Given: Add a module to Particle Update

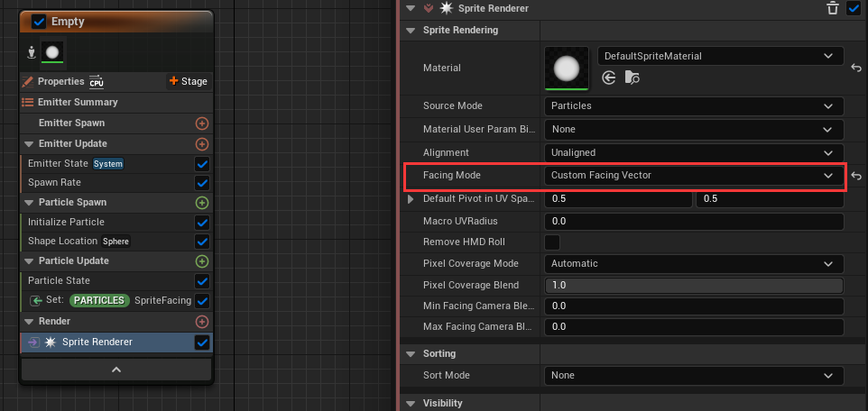Looking at the screenshot, I should coord(202,261).
